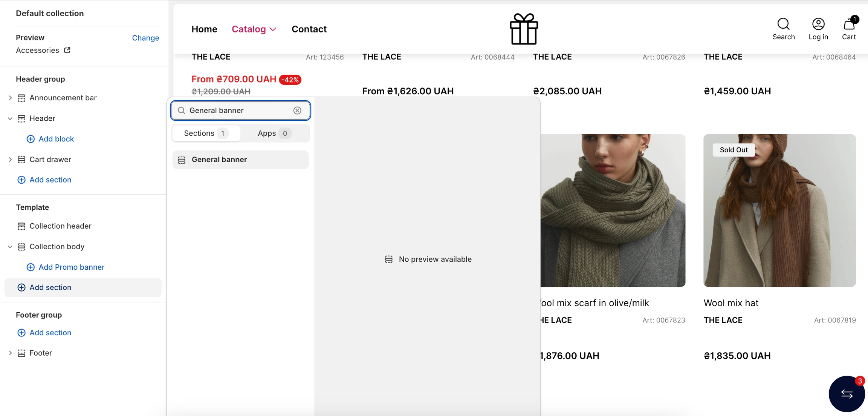868x416 pixels.
Task: Expand the Announcement bar section
Action: click(10, 98)
